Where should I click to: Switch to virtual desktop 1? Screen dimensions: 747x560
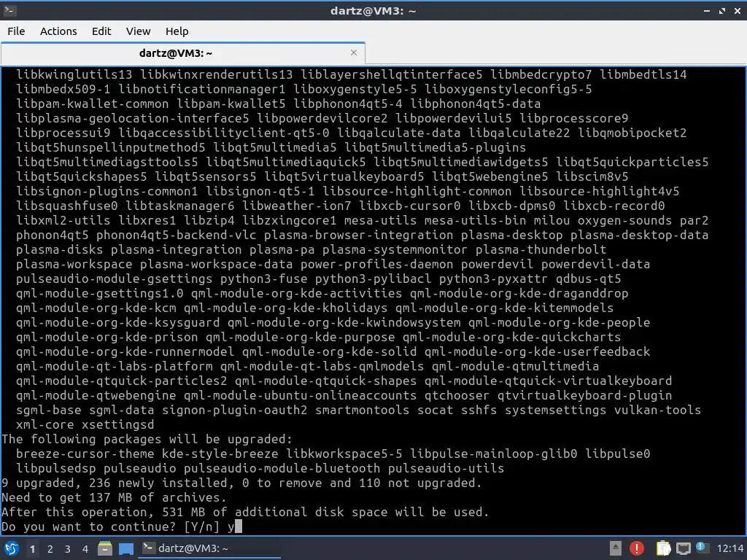tap(32, 549)
